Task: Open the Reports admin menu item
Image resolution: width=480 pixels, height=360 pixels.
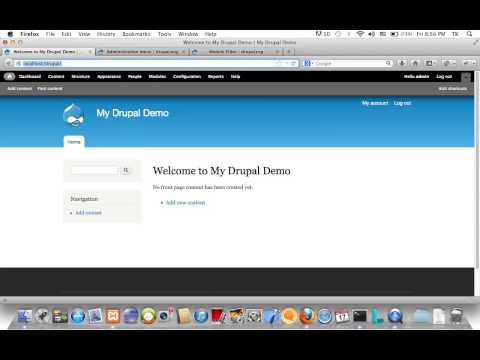Action: coord(216,77)
